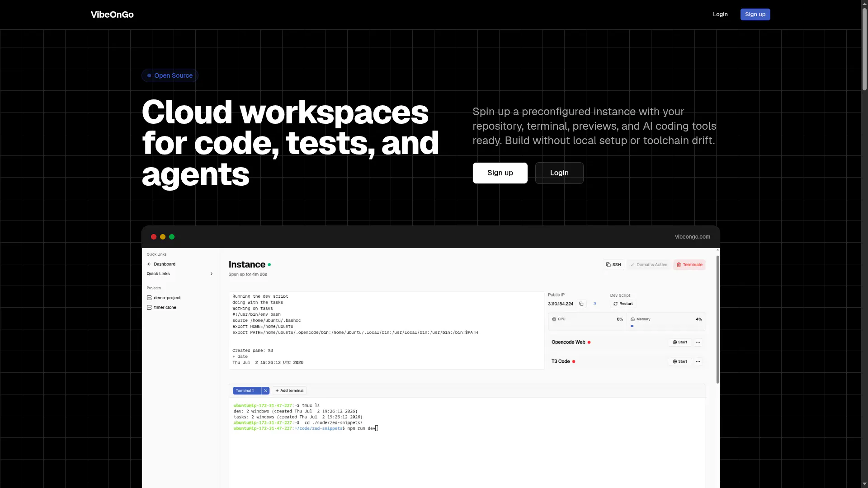Click the preview panel's vertical scrollbar
The height and width of the screenshot is (488, 868).
tap(717, 320)
